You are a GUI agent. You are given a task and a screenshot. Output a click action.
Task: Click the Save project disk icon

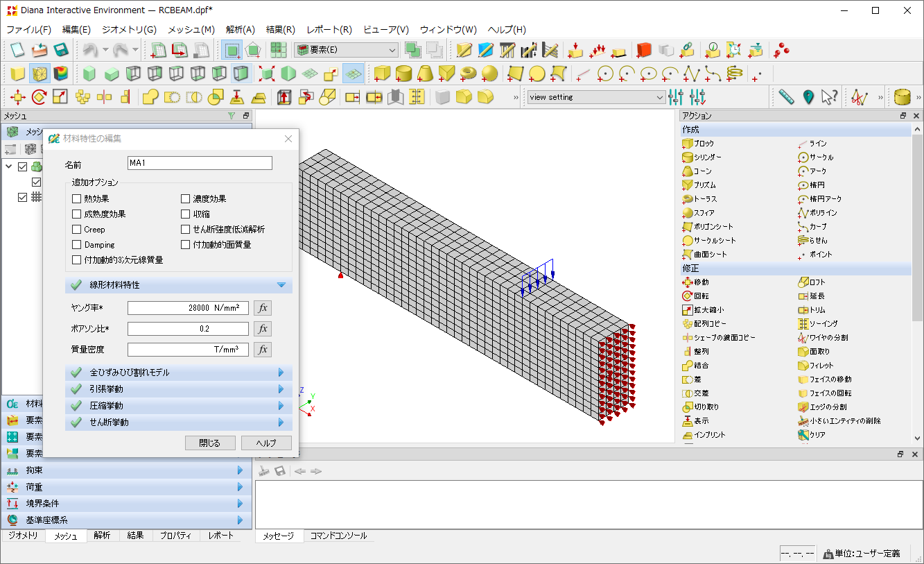click(61, 50)
